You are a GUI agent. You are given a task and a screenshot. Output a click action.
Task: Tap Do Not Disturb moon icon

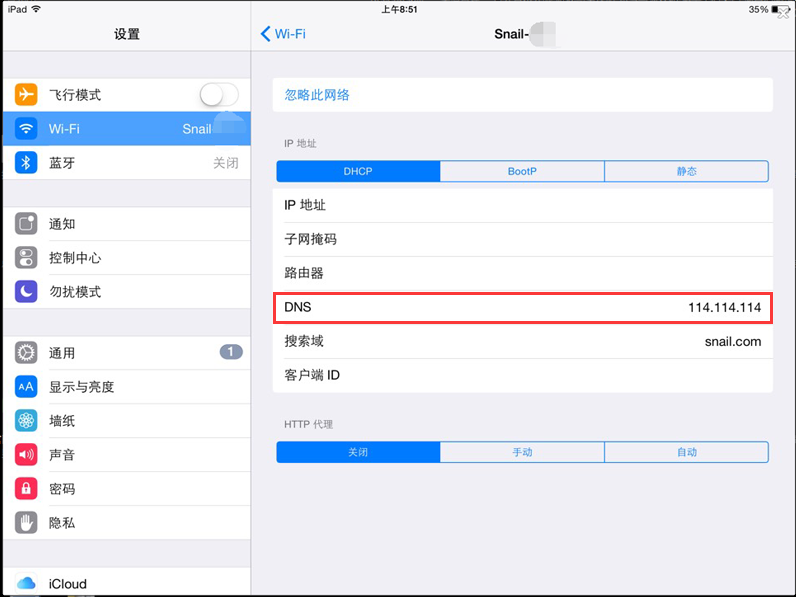point(26,292)
